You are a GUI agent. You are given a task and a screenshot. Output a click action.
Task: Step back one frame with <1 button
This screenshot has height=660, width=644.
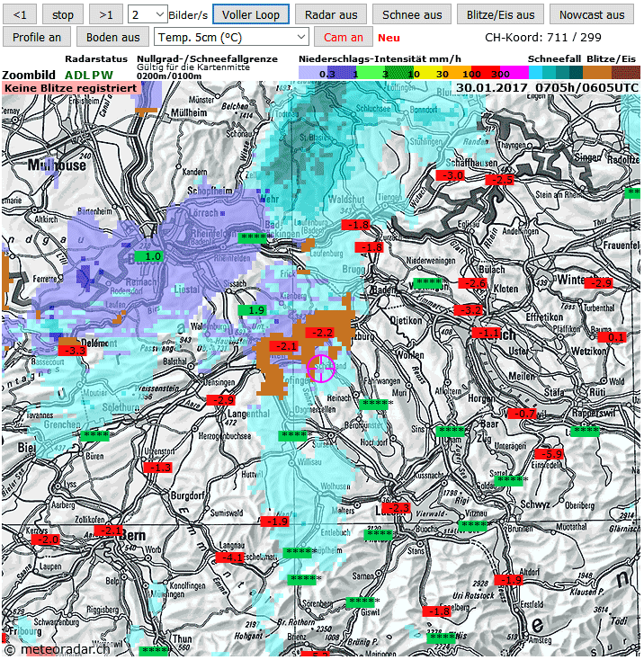tap(20, 14)
